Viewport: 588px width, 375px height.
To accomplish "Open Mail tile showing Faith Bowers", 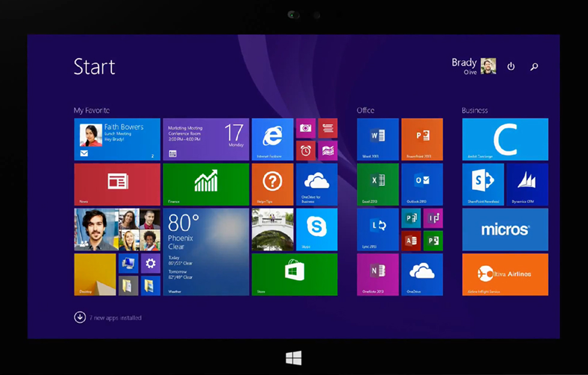I will click(x=117, y=139).
